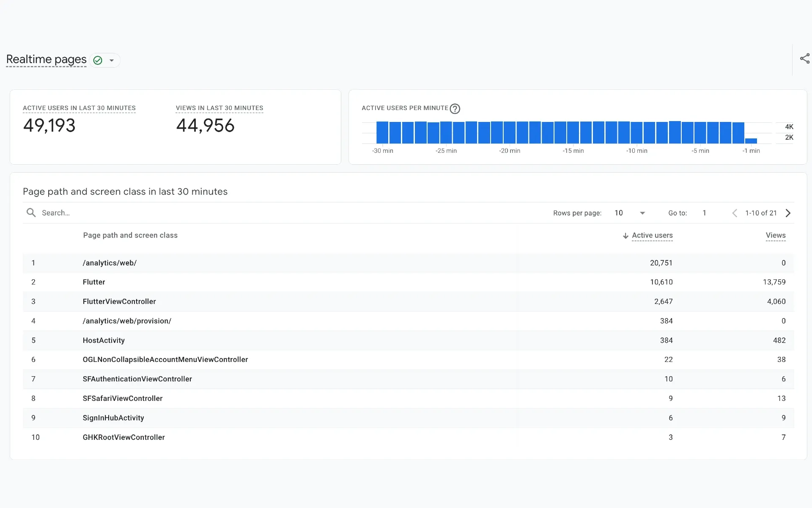Select the HostActivity row
Image resolution: width=812 pixels, height=508 pixels.
coord(408,340)
